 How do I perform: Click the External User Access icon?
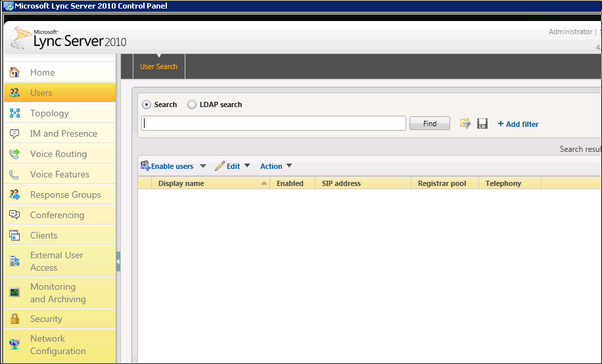(x=14, y=261)
